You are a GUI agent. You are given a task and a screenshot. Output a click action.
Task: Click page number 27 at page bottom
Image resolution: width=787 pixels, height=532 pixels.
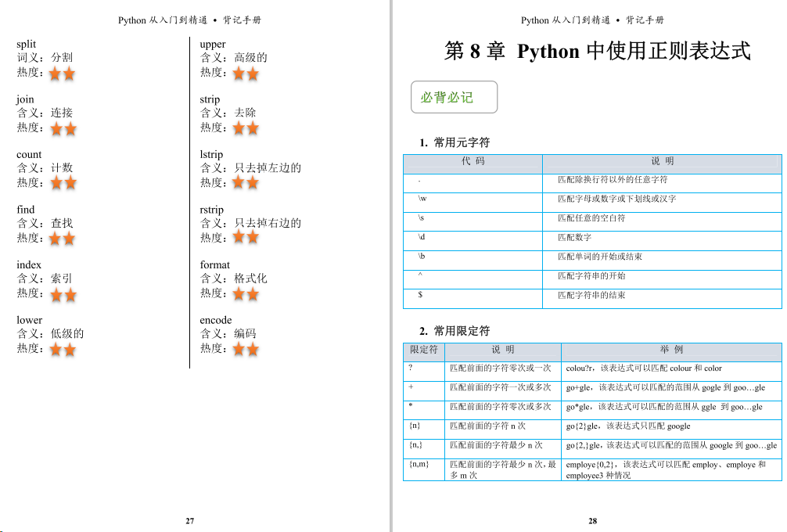190,521
